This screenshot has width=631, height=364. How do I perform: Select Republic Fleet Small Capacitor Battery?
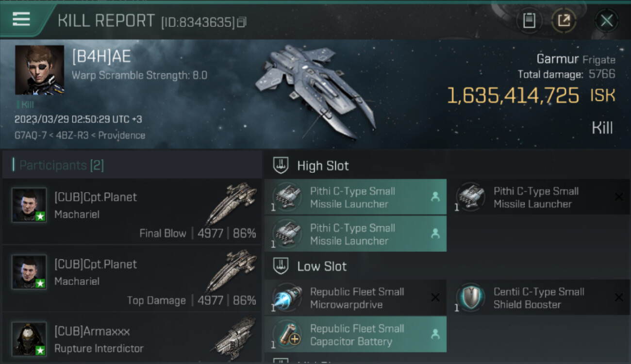pyautogui.click(x=355, y=335)
